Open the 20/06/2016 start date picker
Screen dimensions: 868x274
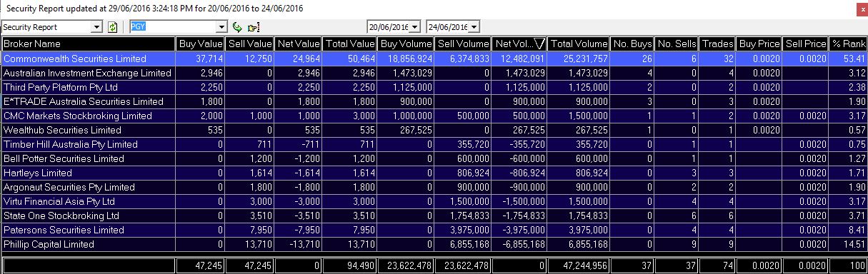coord(414,27)
